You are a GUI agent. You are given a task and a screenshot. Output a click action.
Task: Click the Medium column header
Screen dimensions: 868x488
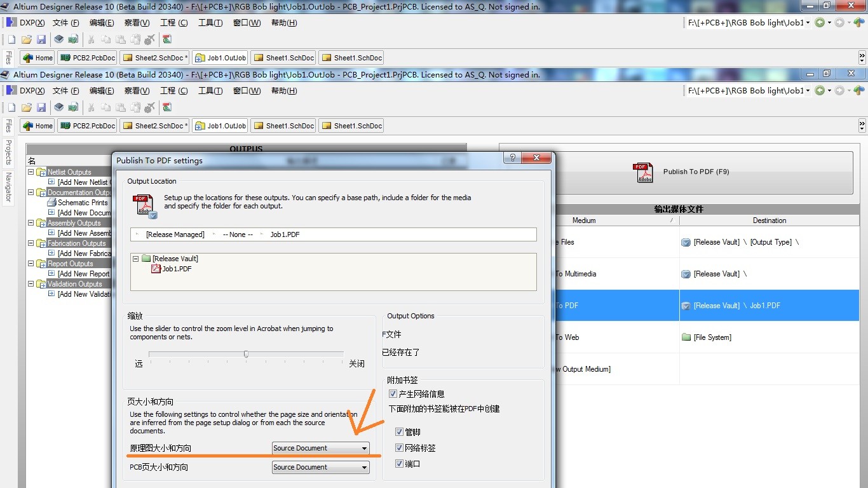tap(584, 220)
